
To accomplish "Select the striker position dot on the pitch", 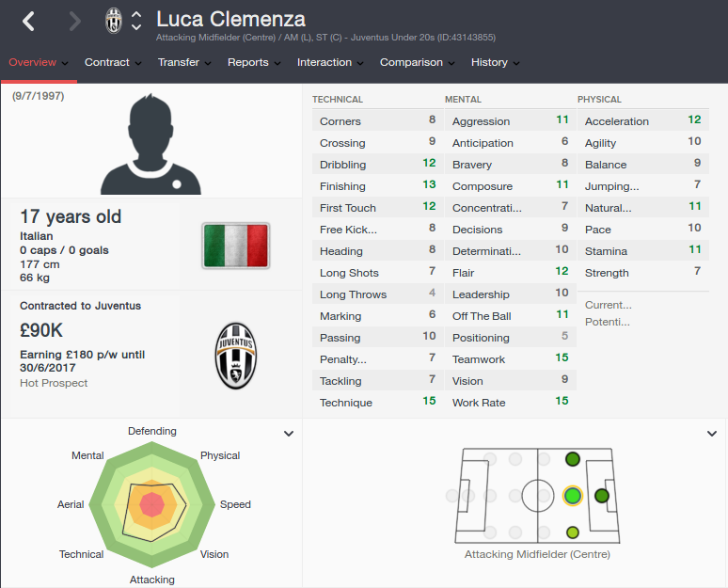I will point(602,496).
